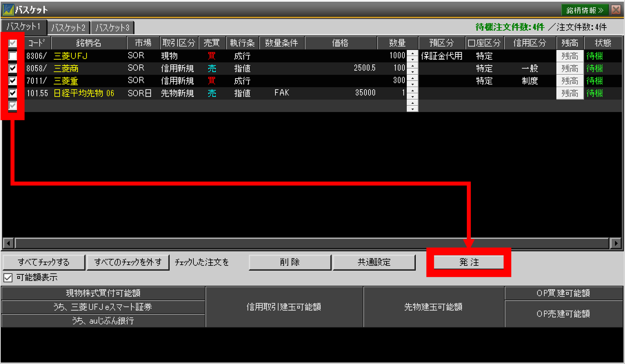This screenshot has height=364, width=625.
Task: Increase quantity for 三菱UFJ row
Action: [x=412, y=53]
